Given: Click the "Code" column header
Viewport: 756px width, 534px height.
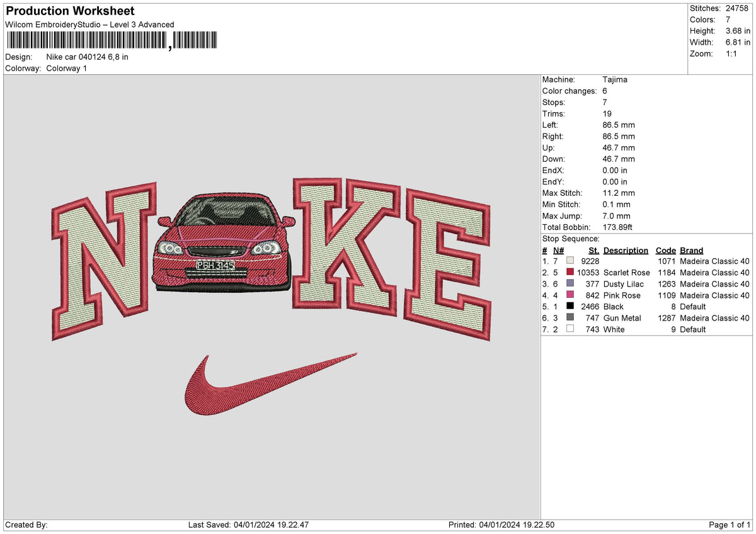Looking at the screenshot, I should click(665, 250).
